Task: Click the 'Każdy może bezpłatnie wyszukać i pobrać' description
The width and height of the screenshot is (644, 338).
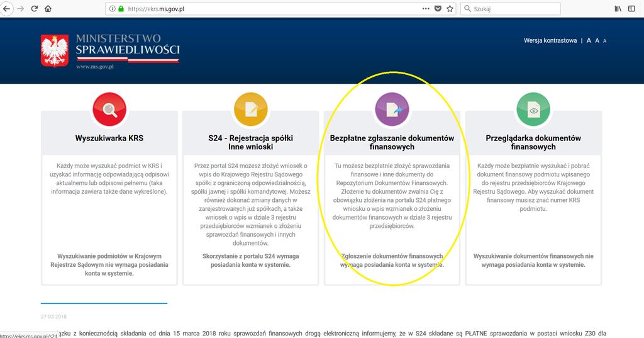Action: [533, 187]
